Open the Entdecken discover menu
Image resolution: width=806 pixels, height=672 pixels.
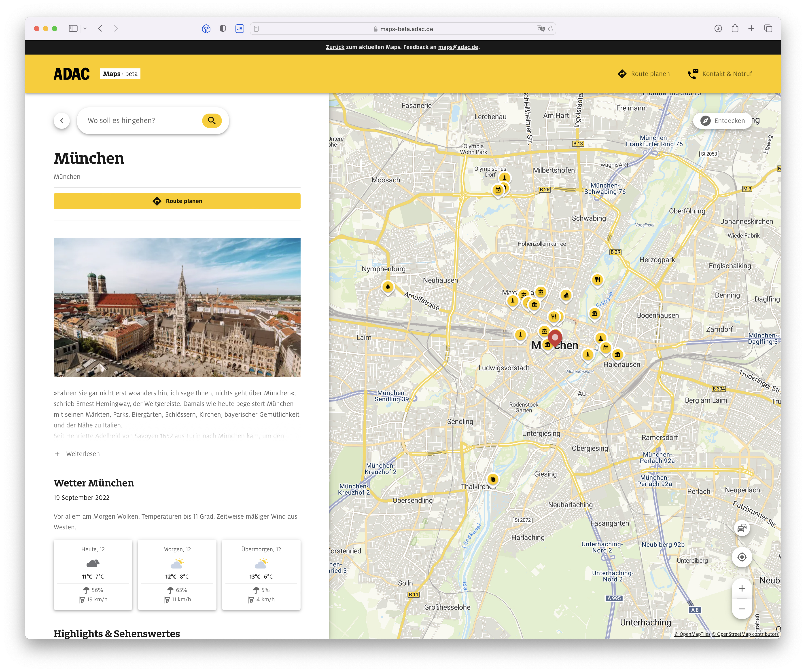[x=722, y=121]
